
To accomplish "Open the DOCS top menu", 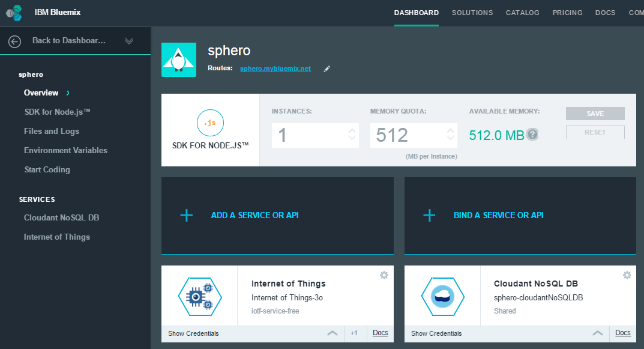I will [x=606, y=13].
